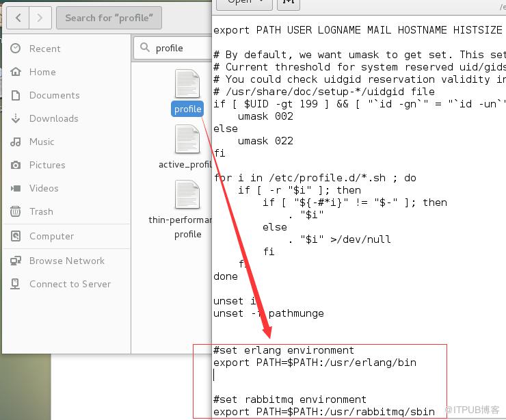Click the "#set rabbitmq environment" comment line
Image resolution: width=506 pixels, height=420 pixels.
(x=290, y=399)
